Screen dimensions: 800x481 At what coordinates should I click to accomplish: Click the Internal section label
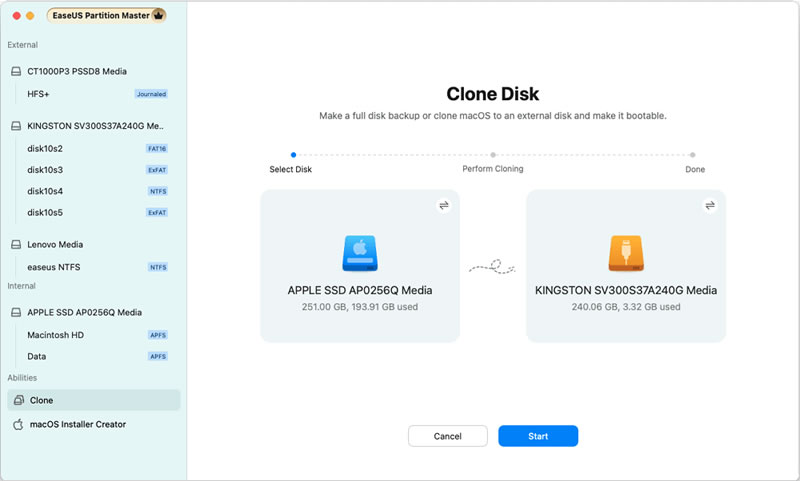21,286
